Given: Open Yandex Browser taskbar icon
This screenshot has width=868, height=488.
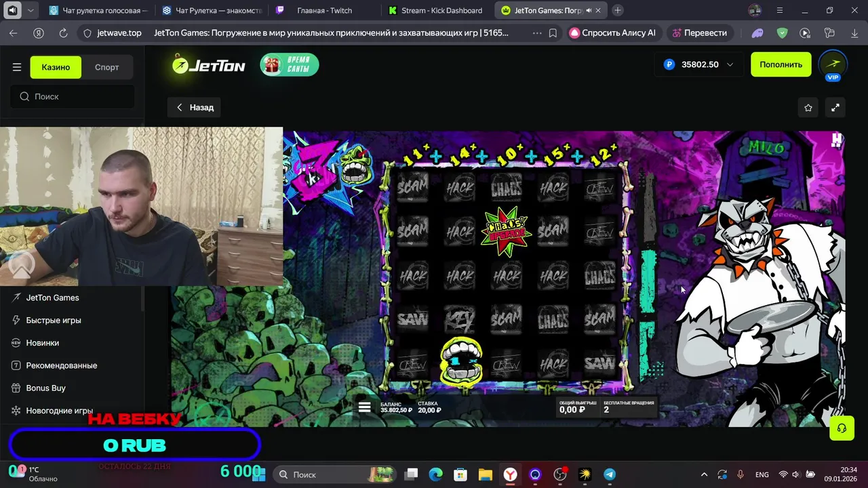Looking at the screenshot, I should 510,474.
